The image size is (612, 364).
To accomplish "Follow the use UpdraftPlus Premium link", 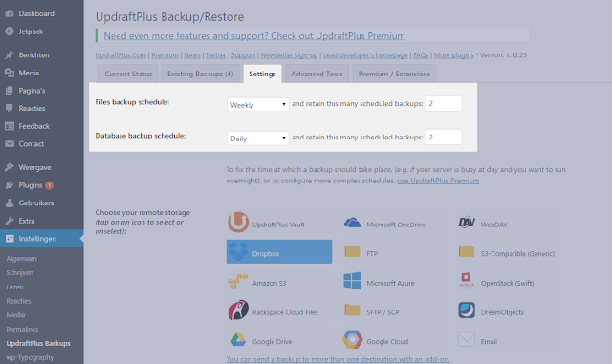I will coord(438,181).
